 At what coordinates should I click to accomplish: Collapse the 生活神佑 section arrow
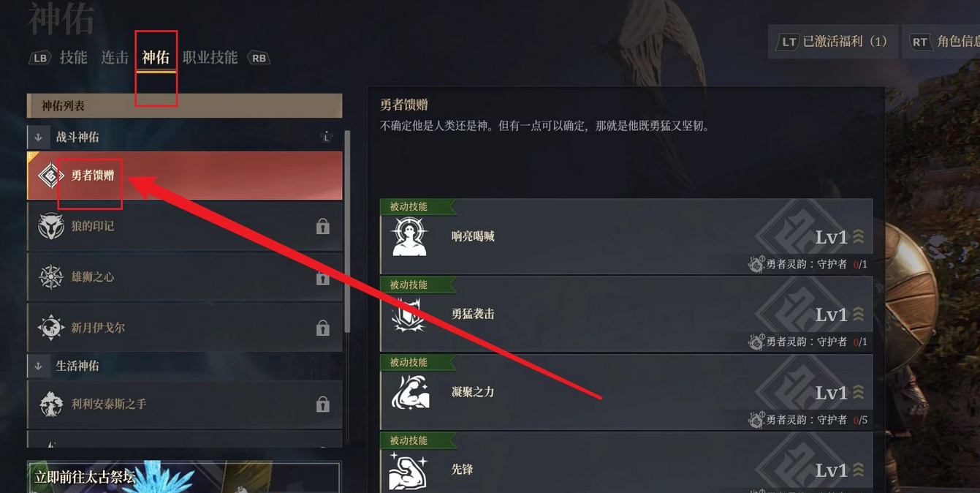pyautogui.click(x=39, y=366)
